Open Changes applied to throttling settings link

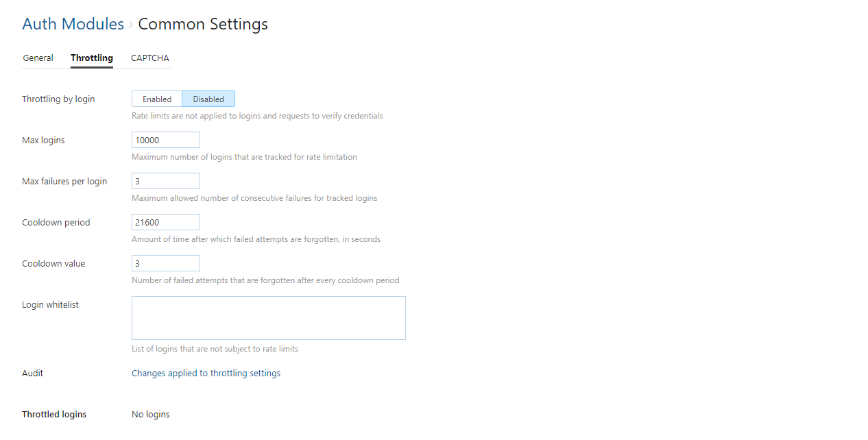coord(206,374)
